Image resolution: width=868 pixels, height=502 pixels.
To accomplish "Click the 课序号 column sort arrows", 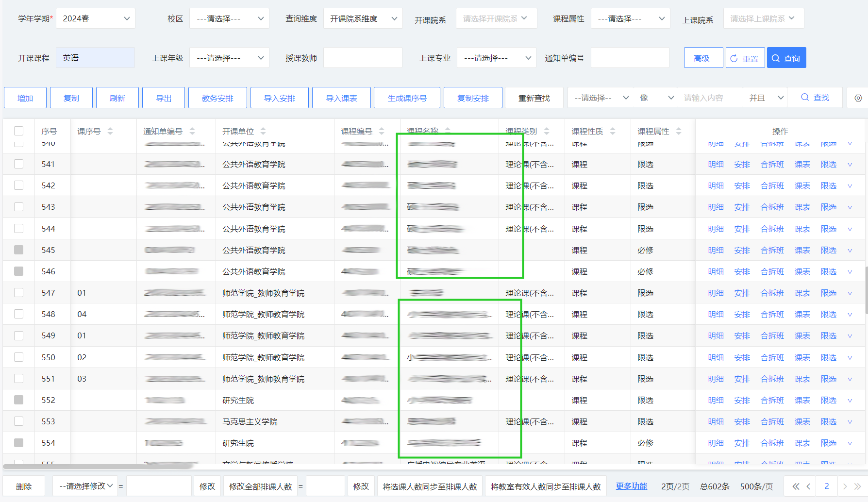I will coord(110,131).
